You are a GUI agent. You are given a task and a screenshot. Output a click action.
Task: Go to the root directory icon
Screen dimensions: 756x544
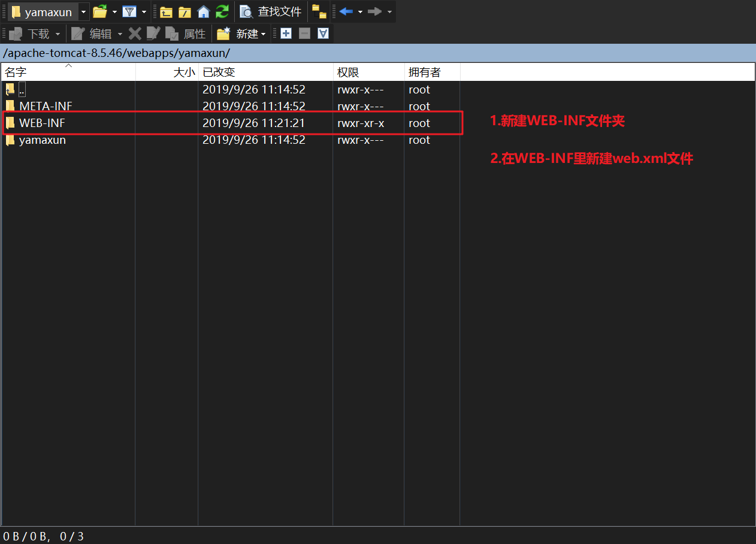[x=185, y=11]
